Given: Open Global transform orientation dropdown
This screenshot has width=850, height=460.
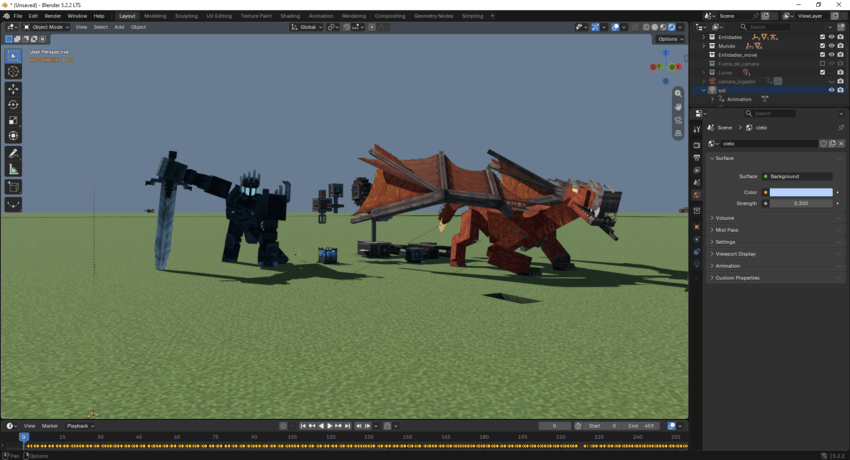Looking at the screenshot, I should click(x=307, y=27).
